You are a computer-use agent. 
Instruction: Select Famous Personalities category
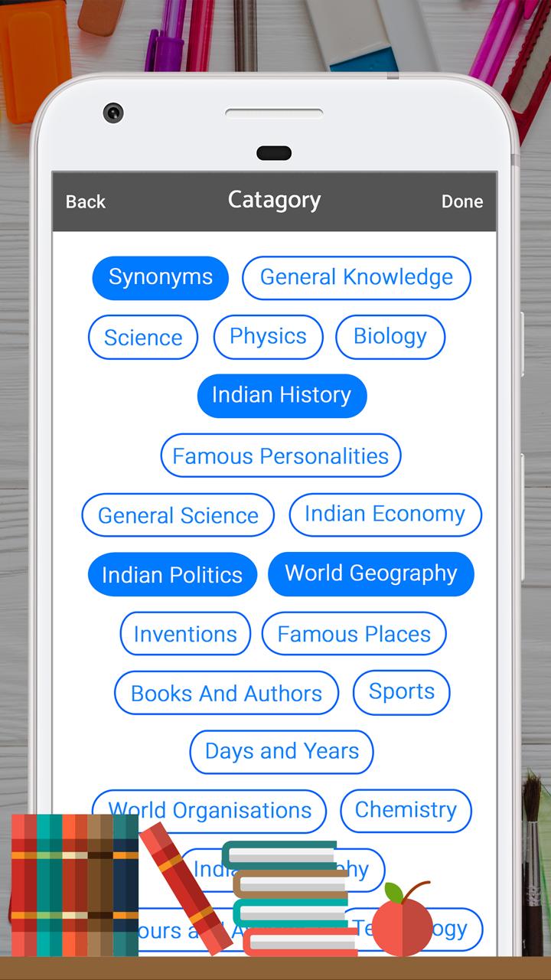coord(281,456)
